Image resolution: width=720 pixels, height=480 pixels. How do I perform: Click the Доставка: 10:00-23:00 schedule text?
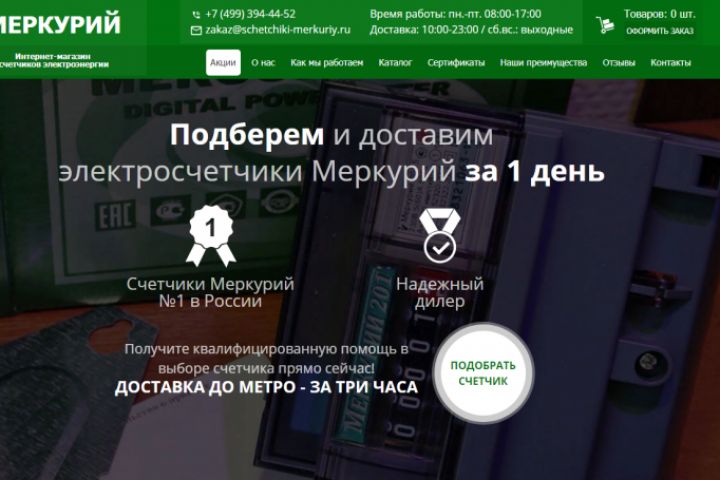(x=472, y=30)
